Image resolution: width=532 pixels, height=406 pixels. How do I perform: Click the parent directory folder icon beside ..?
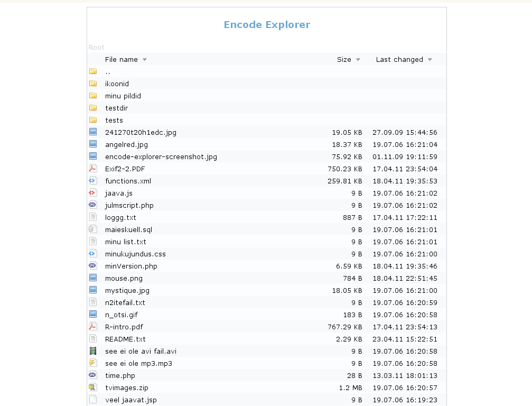click(x=93, y=71)
